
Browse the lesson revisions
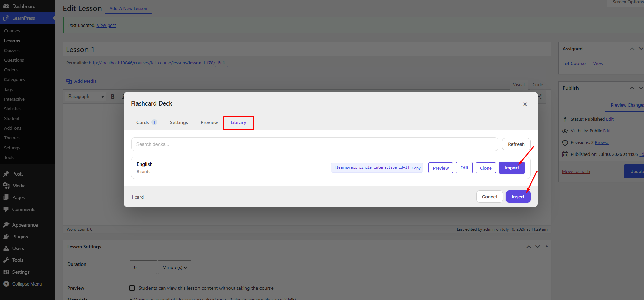click(602, 143)
